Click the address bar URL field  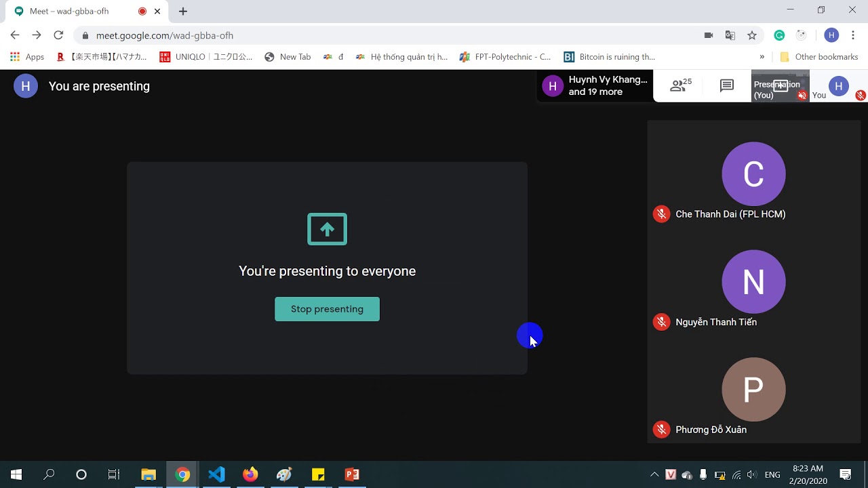pos(387,35)
